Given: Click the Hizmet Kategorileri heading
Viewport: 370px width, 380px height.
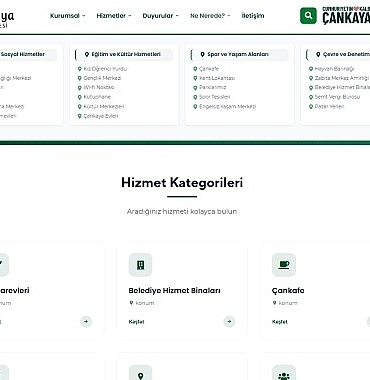Looking at the screenshot, I should click(x=182, y=183).
